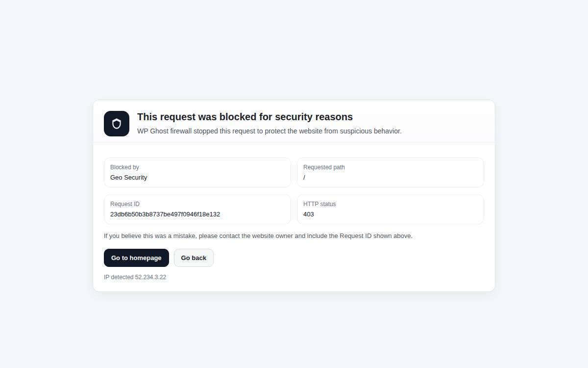Click the HTTP status label
Viewport: 588px width, 368px height.
[319, 204]
